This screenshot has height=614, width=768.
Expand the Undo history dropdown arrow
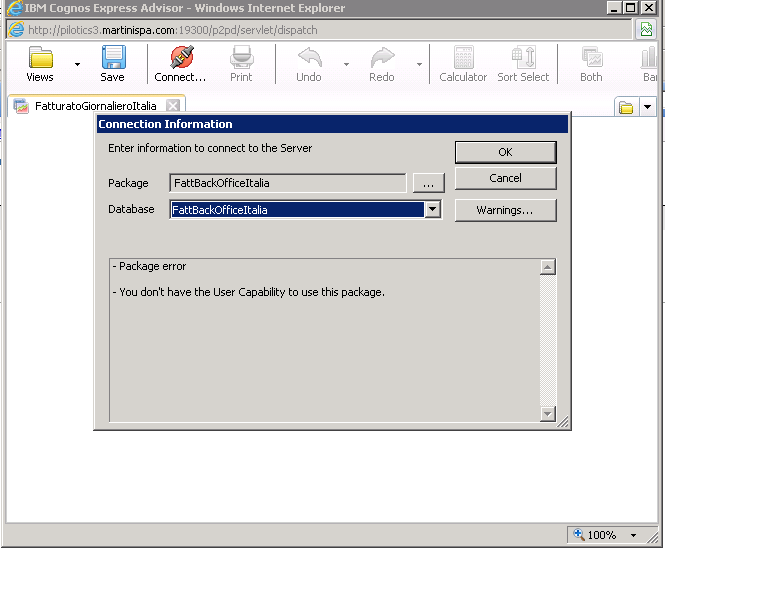(x=346, y=64)
